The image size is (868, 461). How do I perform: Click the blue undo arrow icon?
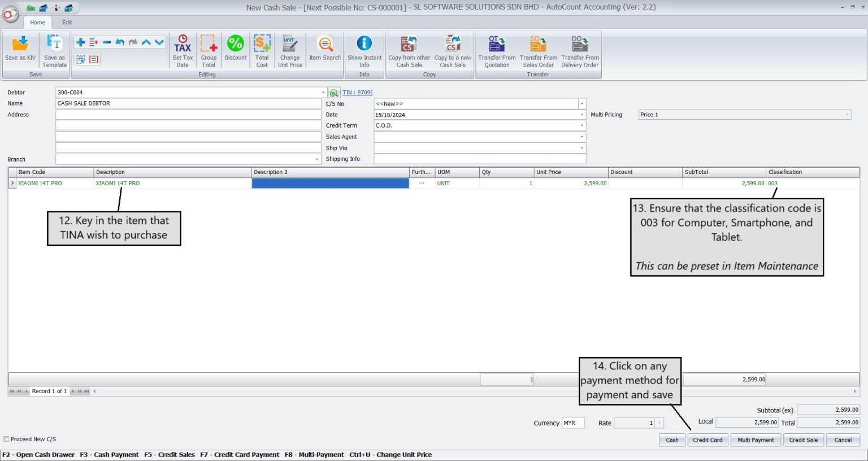click(x=120, y=42)
